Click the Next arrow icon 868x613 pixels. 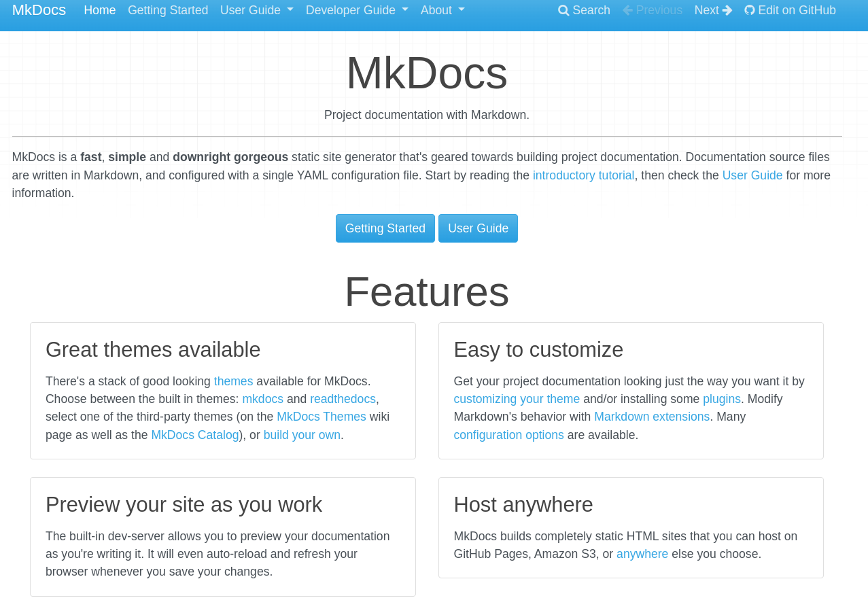pyautogui.click(x=727, y=10)
